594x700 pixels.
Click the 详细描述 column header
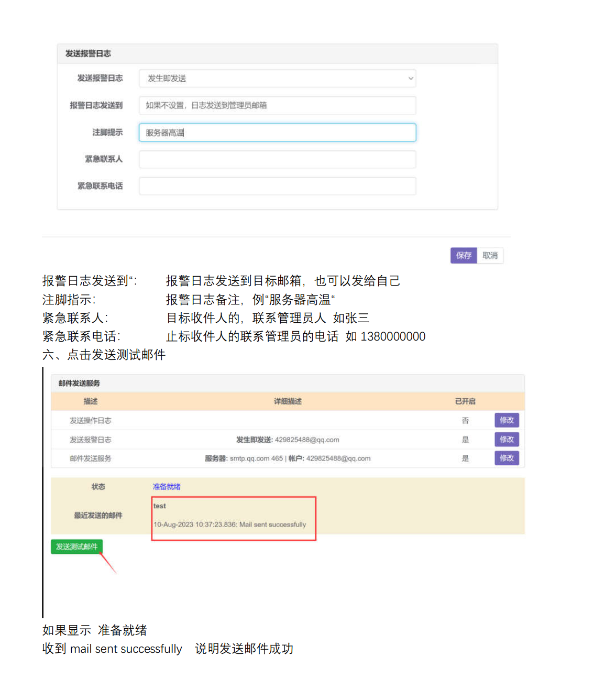[x=288, y=401]
